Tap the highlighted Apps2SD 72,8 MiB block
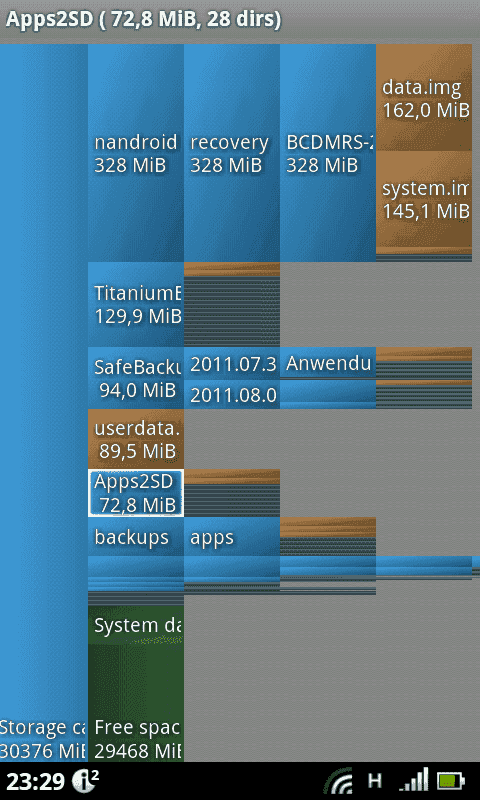 (136, 493)
